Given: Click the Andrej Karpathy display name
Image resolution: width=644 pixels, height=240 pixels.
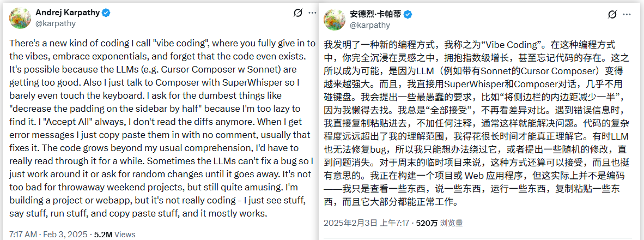Looking at the screenshot, I should (x=67, y=13).
